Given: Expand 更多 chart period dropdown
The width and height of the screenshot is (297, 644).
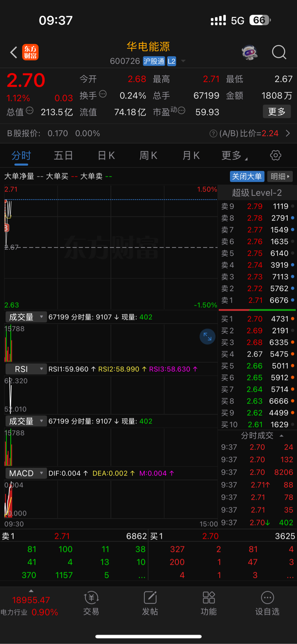Looking at the screenshot, I should coord(234,155).
